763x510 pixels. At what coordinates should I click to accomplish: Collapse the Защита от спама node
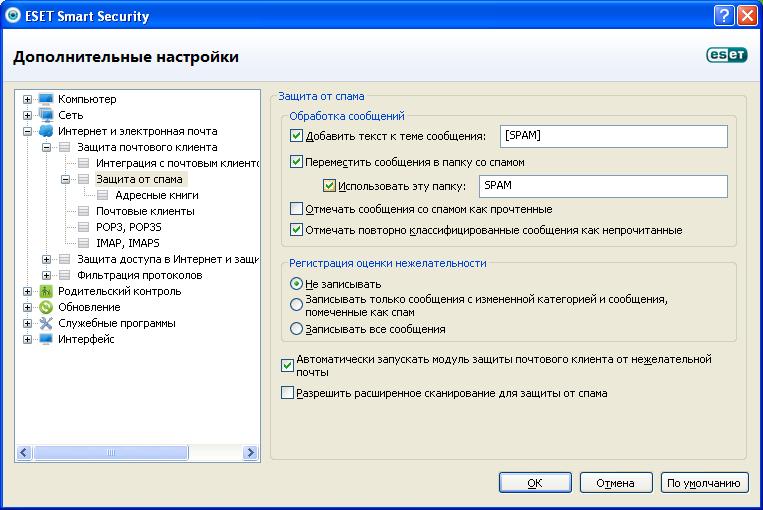pos(65,180)
